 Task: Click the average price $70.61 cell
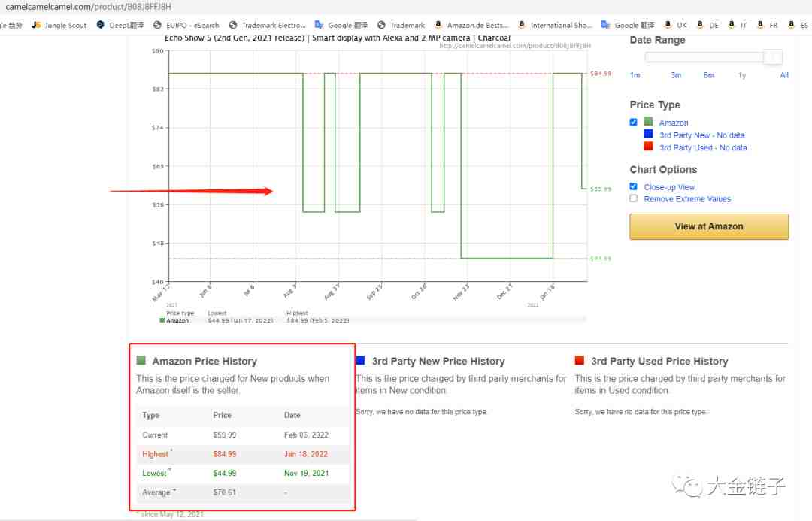click(224, 492)
